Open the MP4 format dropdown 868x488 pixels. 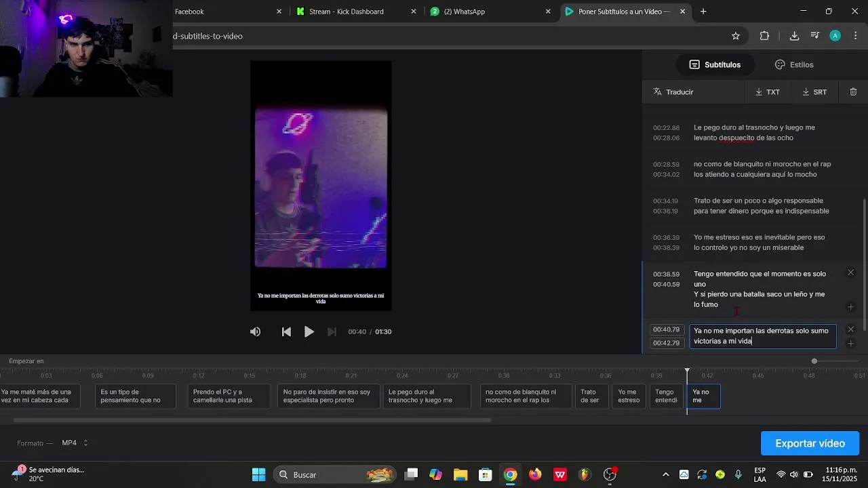pos(75,443)
